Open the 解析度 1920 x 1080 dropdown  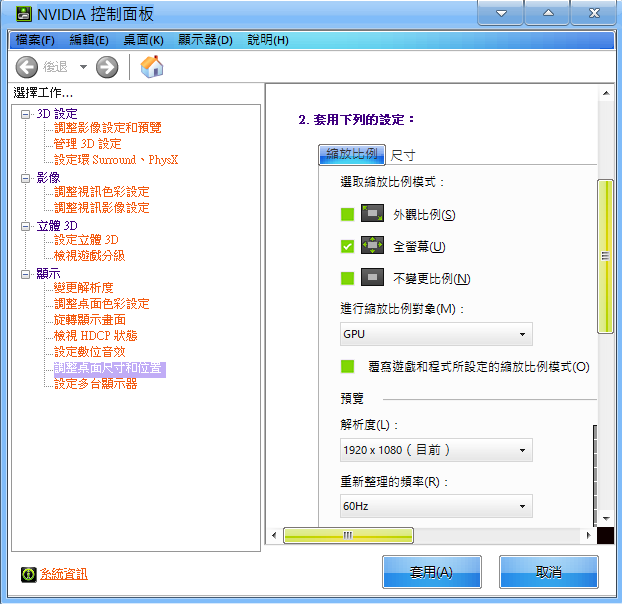pyautogui.click(x=436, y=450)
